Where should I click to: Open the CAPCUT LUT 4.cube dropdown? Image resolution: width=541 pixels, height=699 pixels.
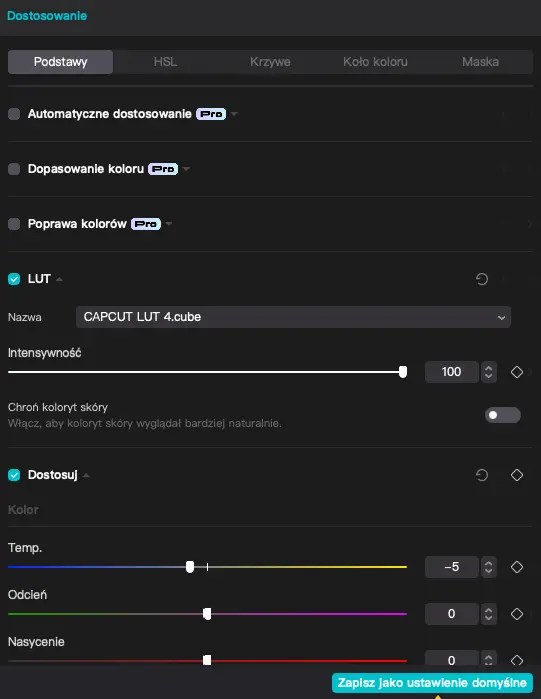tap(293, 317)
